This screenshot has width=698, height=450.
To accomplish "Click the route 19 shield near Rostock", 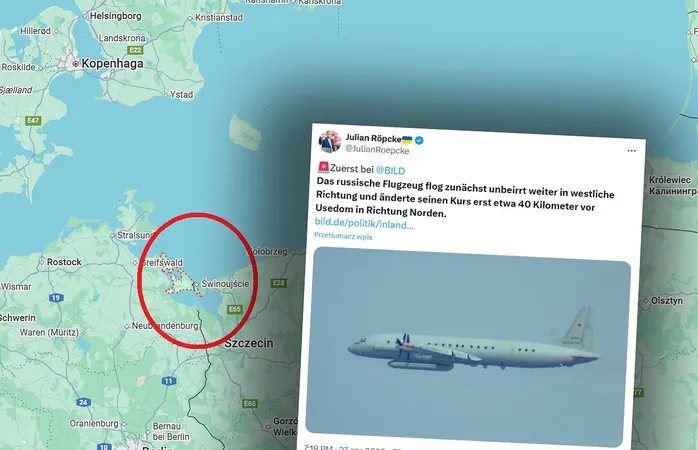I will point(56,298).
